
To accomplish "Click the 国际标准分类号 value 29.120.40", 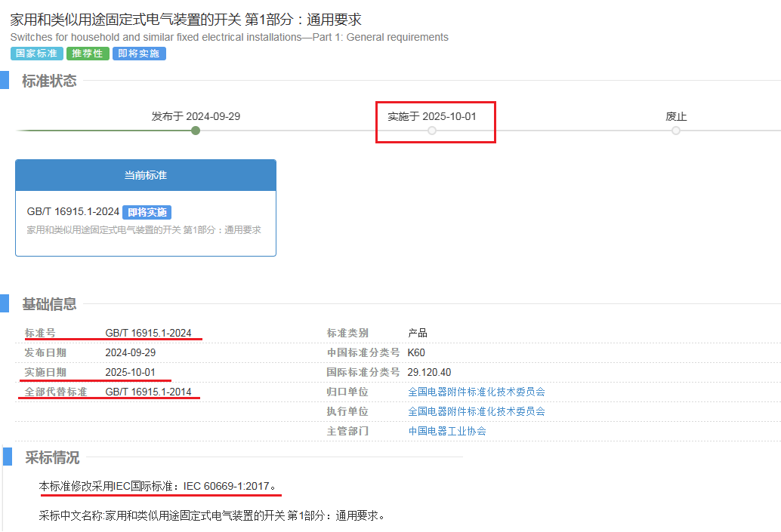I will 429,372.
